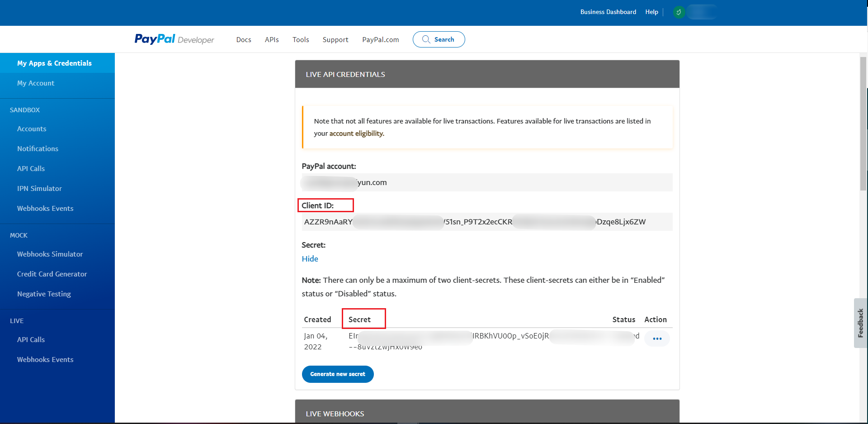Open the three-dot Action menu for secret

pyautogui.click(x=657, y=338)
